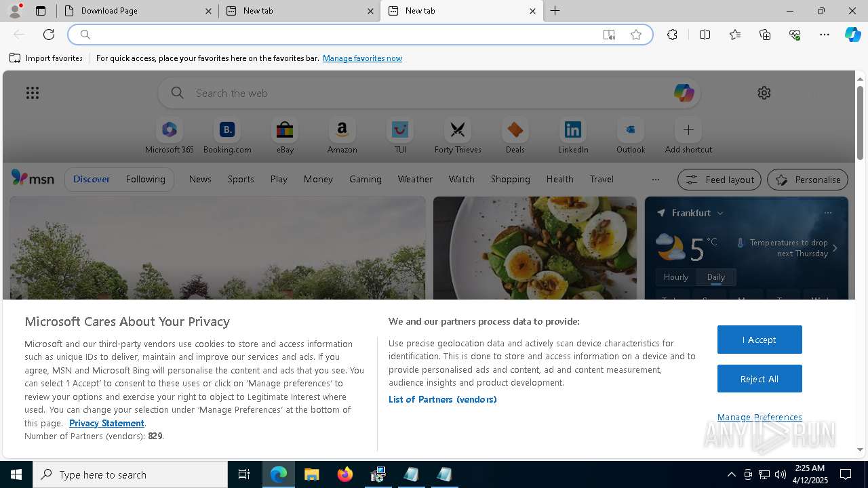Open Gaming section
Image resolution: width=868 pixels, height=488 pixels.
click(x=366, y=179)
